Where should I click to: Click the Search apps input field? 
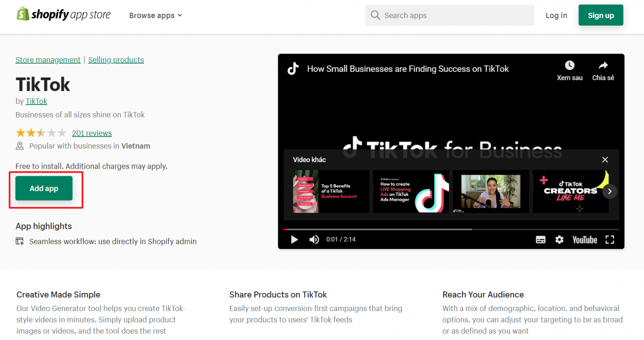pyautogui.click(x=449, y=16)
